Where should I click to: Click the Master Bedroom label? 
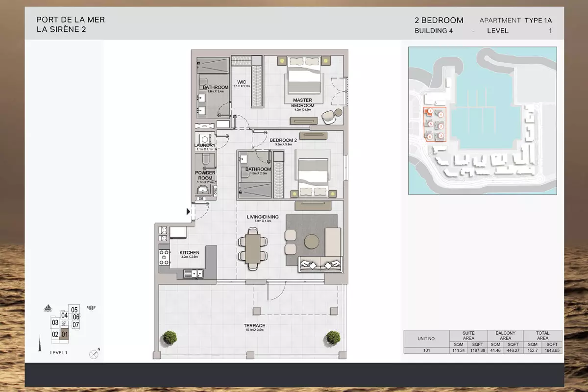tap(302, 103)
